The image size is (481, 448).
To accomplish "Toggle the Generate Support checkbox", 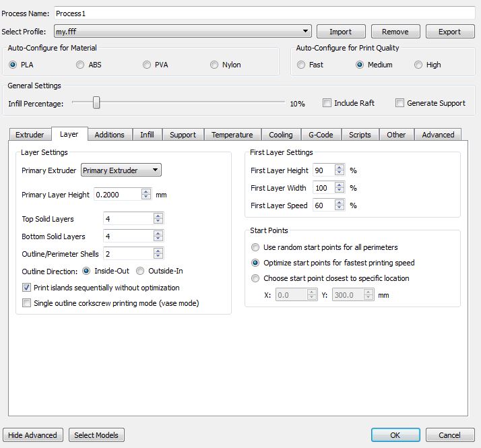I will click(400, 103).
